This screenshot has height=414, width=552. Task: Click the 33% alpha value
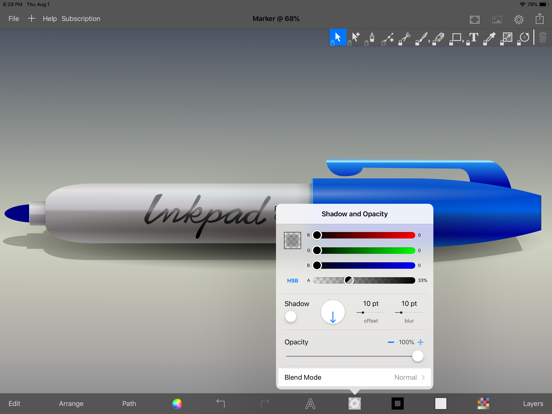[x=422, y=281]
